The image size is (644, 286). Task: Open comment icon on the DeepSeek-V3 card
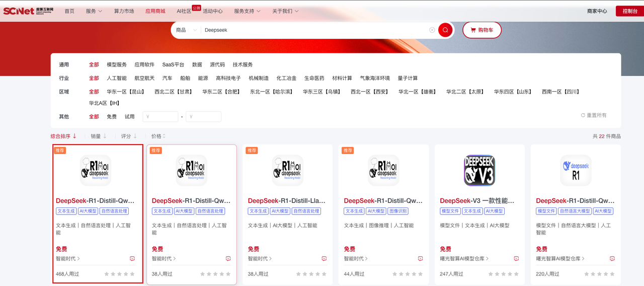pos(516,258)
